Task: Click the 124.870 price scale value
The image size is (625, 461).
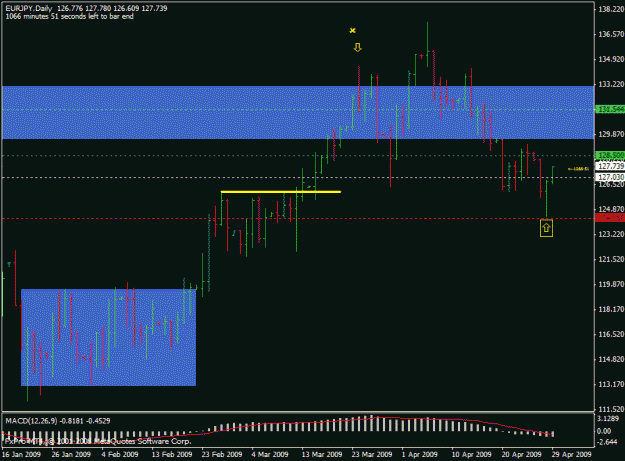Action: [x=611, y=209]
